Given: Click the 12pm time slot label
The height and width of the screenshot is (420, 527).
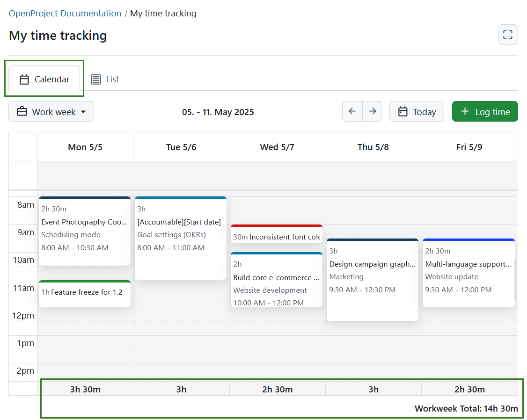Looking at the screenshot, I should (23, 316).
